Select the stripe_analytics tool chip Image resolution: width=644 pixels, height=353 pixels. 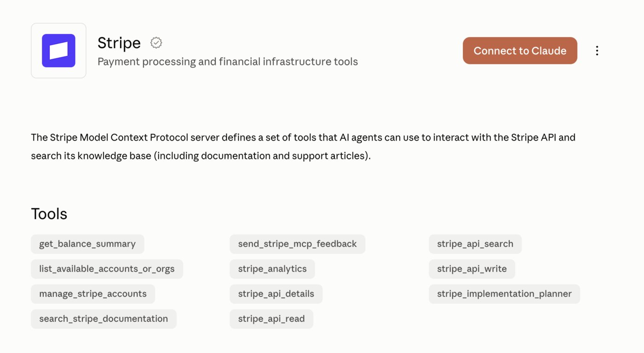click(272, 269)
